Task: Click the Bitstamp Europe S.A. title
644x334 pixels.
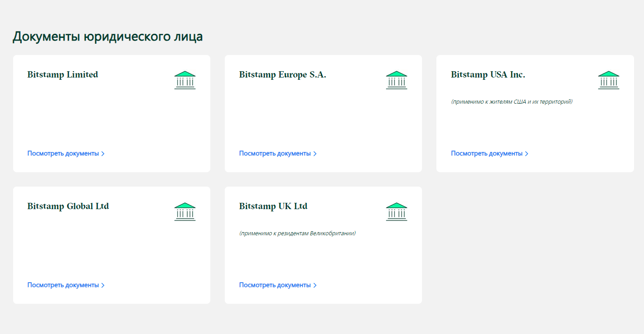Action: tap(283, 75)
